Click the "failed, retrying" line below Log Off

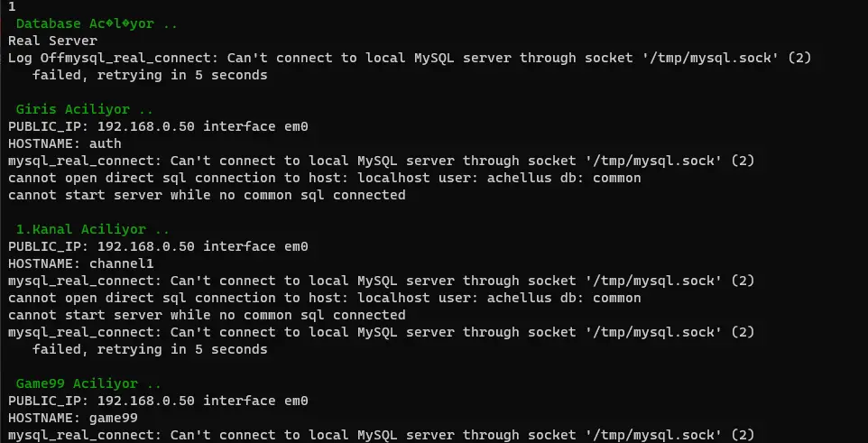[149, 75]
